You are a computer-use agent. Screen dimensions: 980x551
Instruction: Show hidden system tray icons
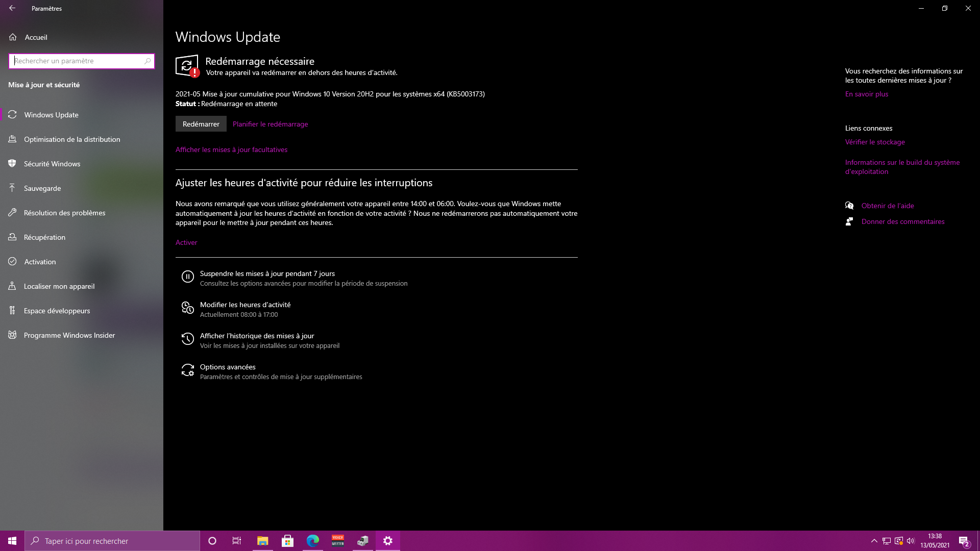[x=874, y=541]
